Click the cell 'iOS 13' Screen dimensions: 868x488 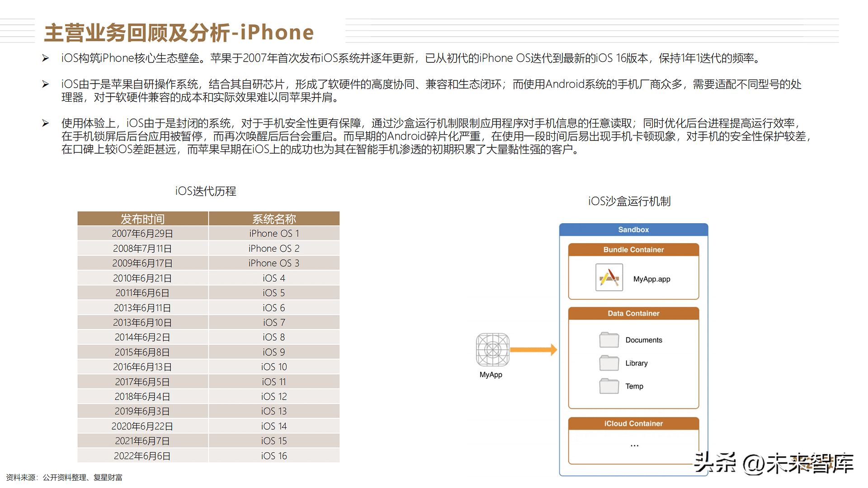[274, 411]
